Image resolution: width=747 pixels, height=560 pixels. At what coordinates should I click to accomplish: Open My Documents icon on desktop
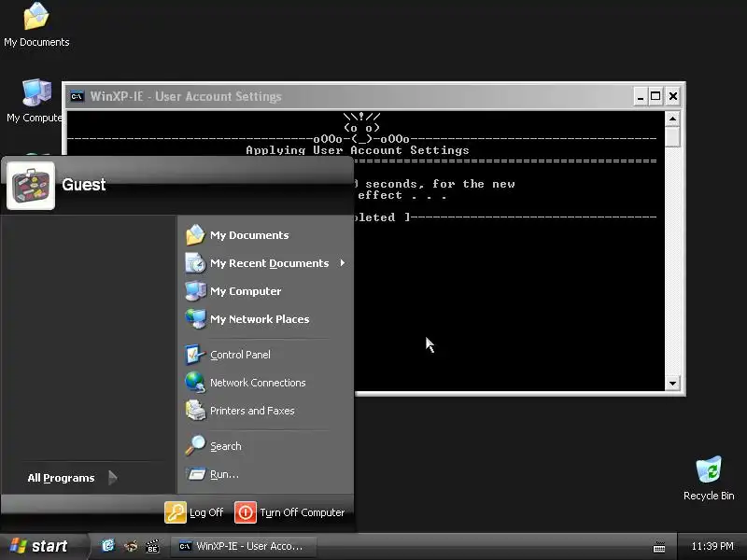[36, 25]
